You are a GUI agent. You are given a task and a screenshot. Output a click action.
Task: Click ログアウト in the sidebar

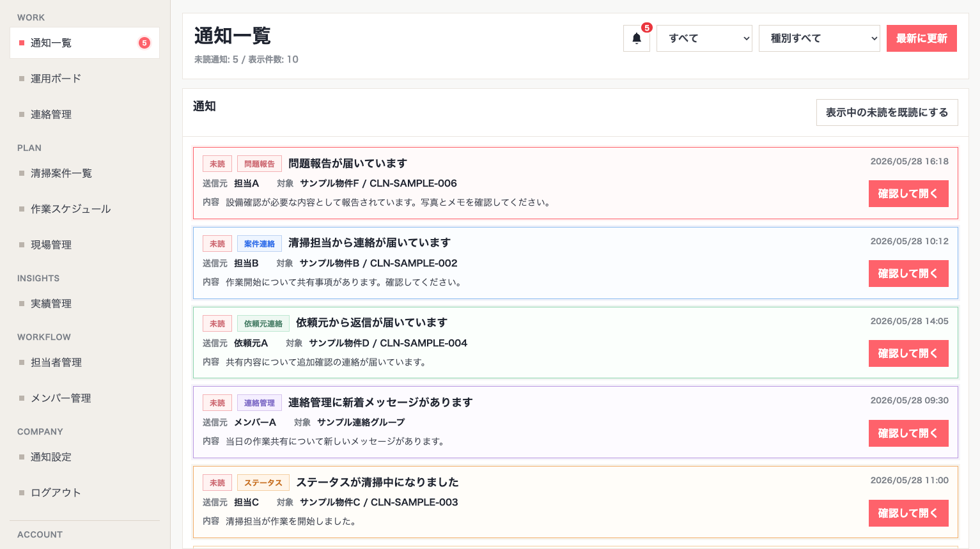tap(84, 493)
